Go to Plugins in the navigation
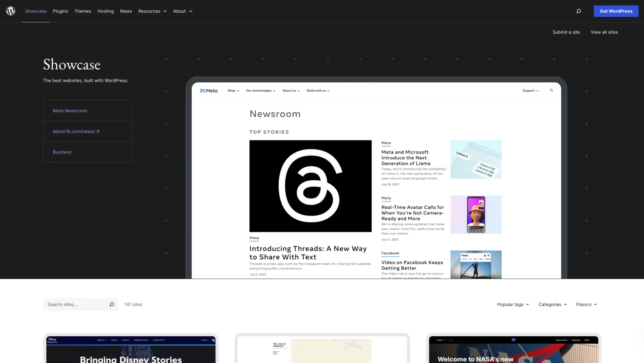The image size is (644, 363). click(60, 11)
